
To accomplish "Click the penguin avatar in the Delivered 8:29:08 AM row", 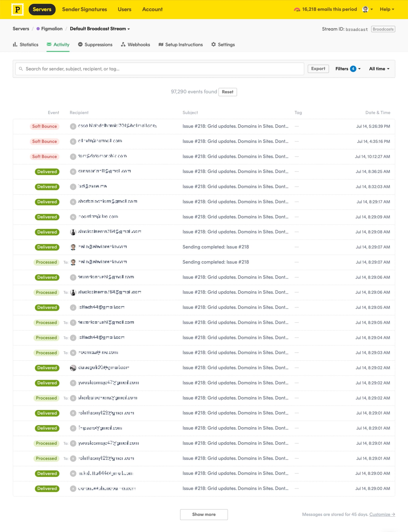I will 73,232.
